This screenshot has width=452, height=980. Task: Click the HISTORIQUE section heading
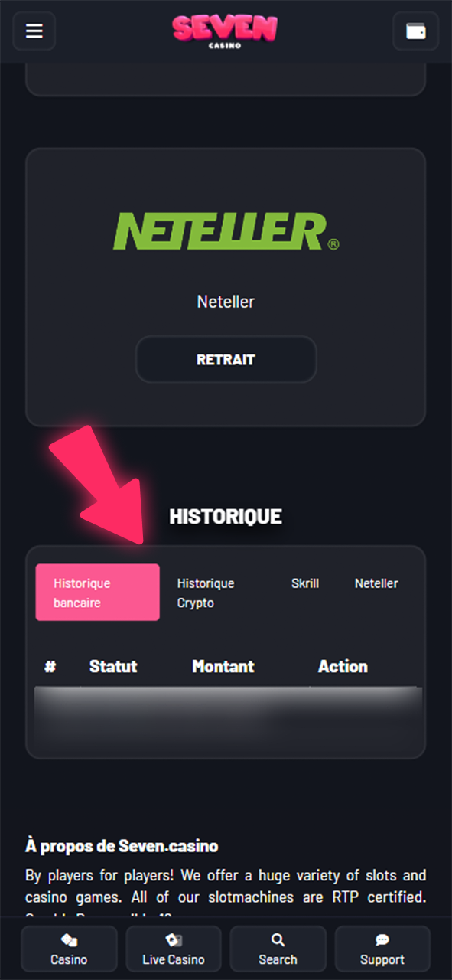coord(226,516)
